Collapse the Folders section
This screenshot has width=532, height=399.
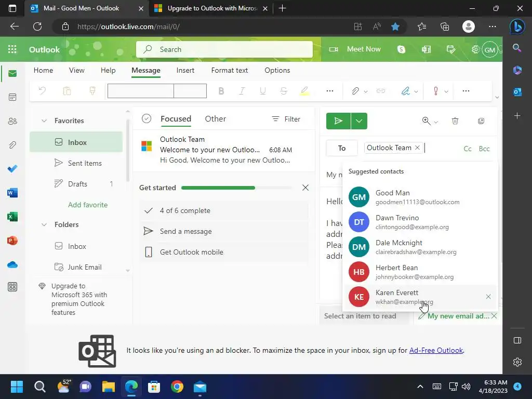click(x=44, y=224)
